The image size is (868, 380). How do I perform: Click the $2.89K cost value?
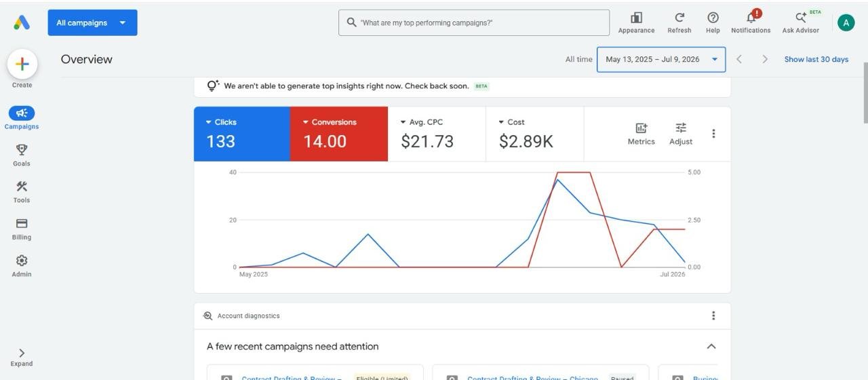(x=526, y=141)
